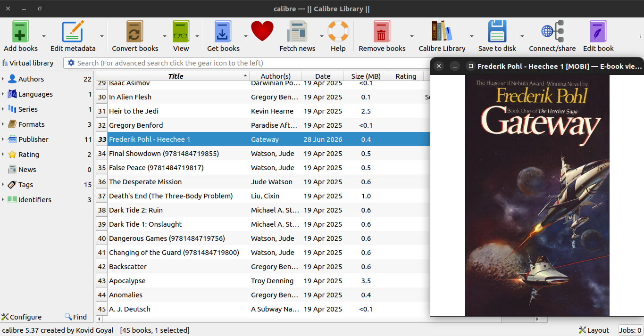Select the Tags category in sidebar

25,185
